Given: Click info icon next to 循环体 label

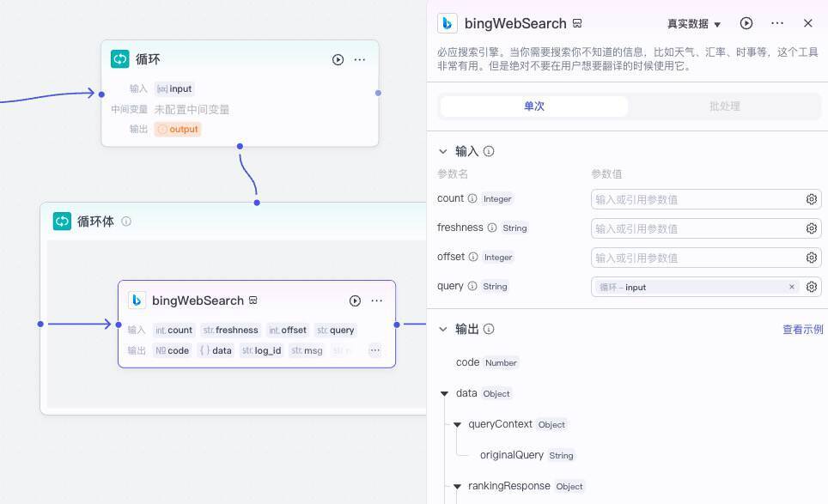Looking at the screenshot, I should (126, 221).
